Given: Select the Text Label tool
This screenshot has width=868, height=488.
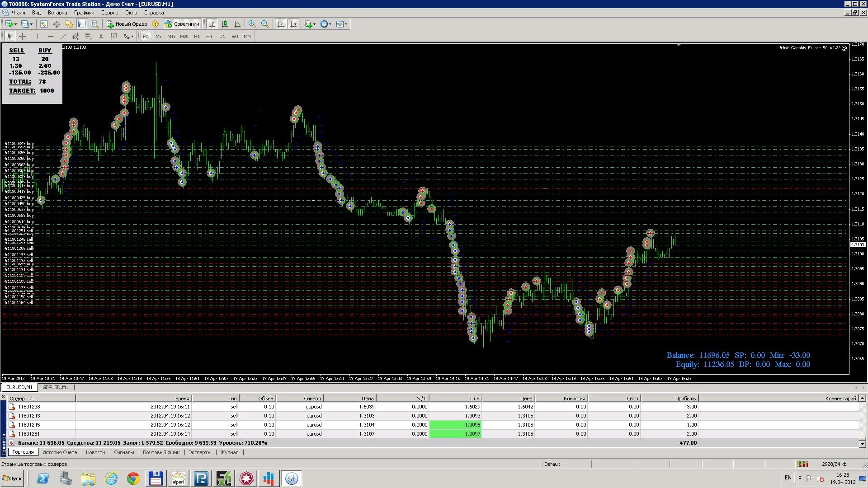Looking at the screenshot, I should 113,36.
